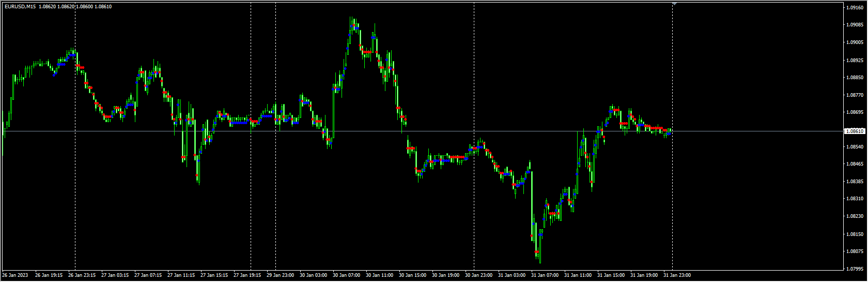Click time axis label 27 Jan 03:15
This screenshot has height=282, width=868.
[115, 275]
